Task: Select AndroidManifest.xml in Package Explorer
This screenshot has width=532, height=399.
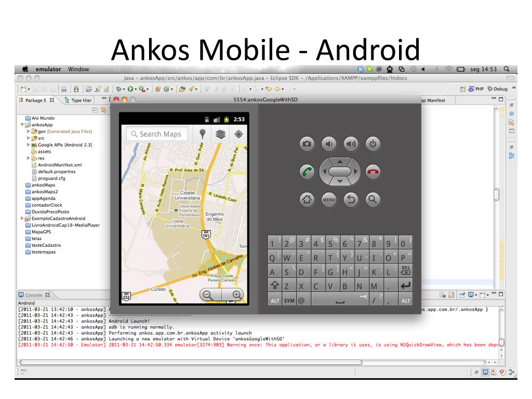Action: pos(60,165)
